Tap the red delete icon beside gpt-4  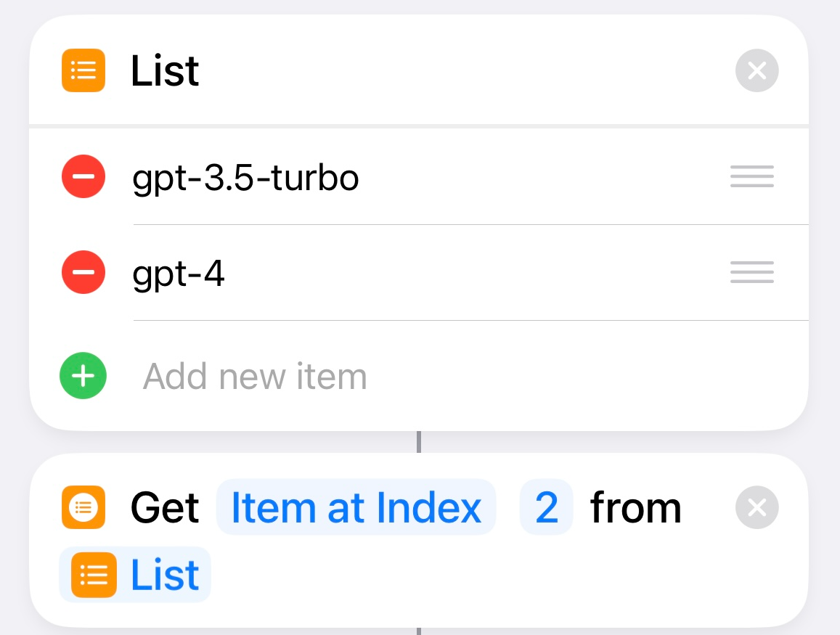click(83, 272)
